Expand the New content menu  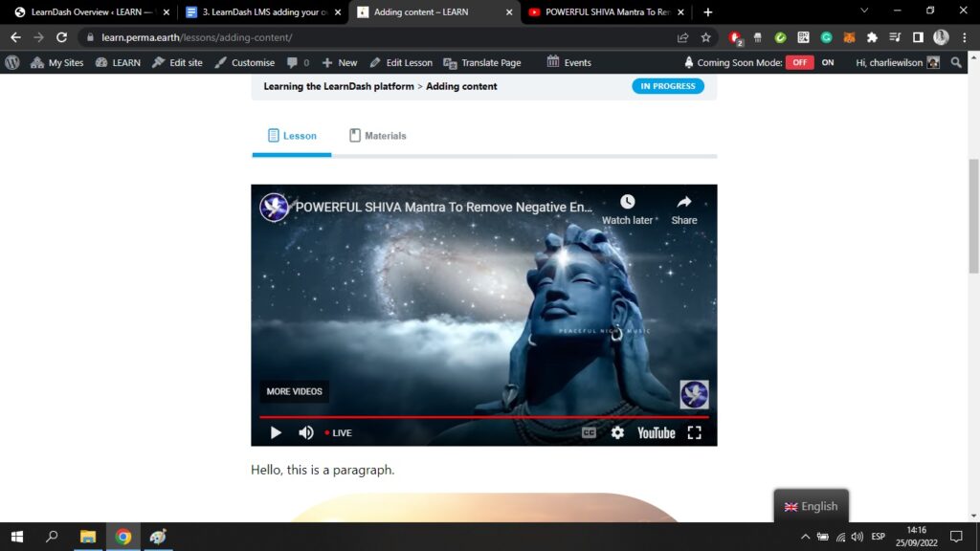click(x=340, y=62)
